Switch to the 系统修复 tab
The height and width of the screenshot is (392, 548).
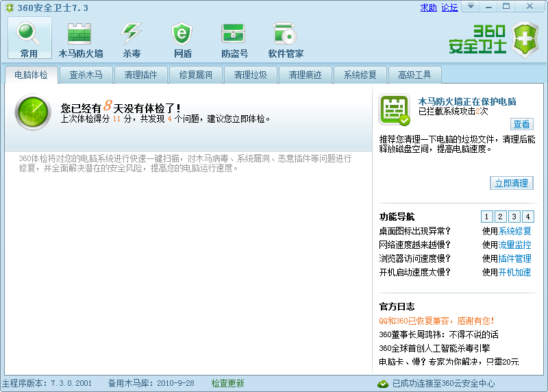point(360,75)
